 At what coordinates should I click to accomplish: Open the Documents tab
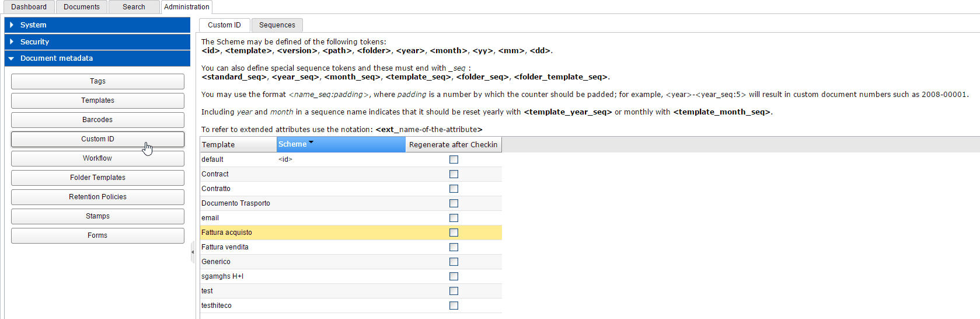coord(82,7)
